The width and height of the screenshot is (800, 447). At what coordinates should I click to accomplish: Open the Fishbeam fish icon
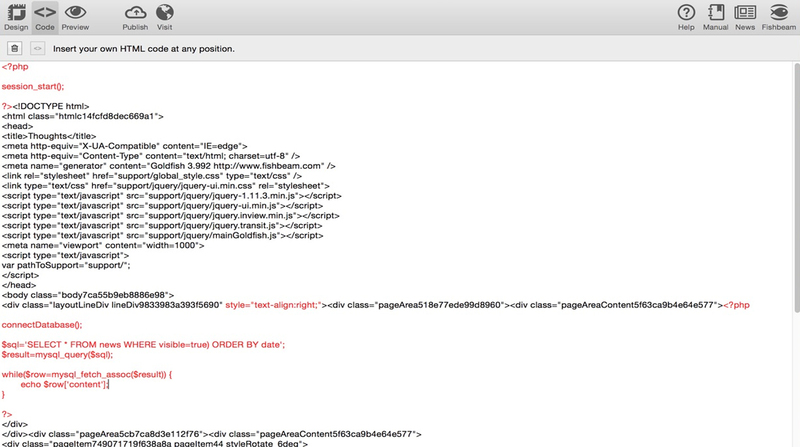coord(779,17)
